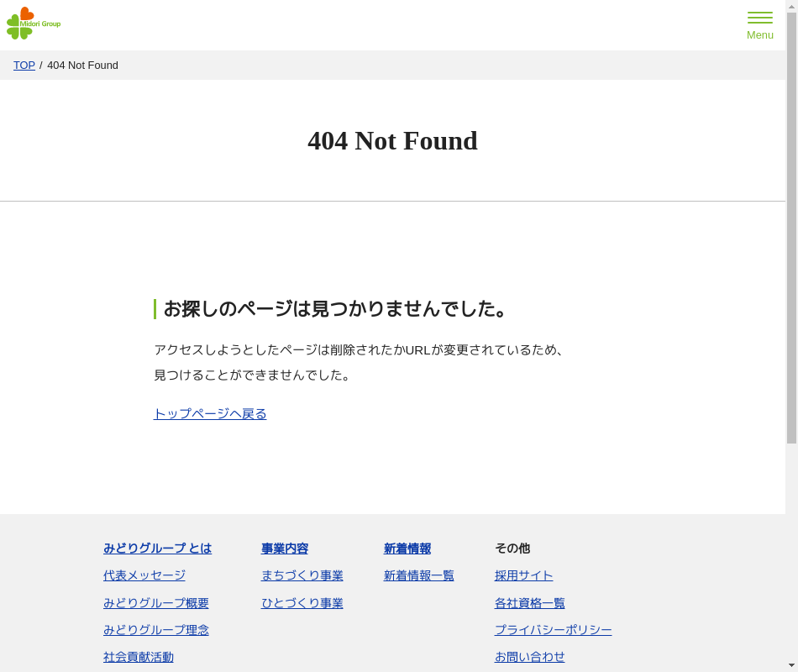Open みどりグループ概要 link
Image resolution: width=798 pixels, height=672 pixels.
click(156, 603)
